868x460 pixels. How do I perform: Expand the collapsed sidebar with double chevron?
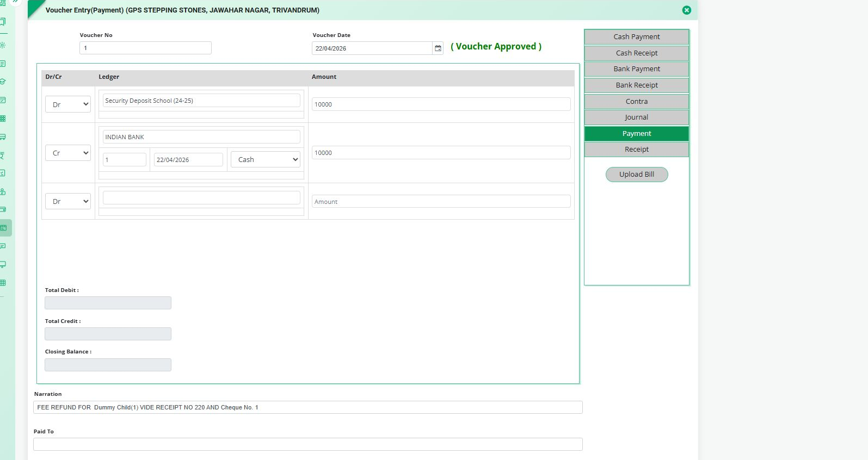(x=15, y=2)
